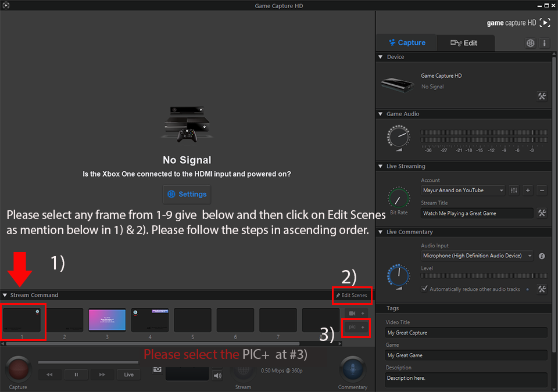The image size is (558, 392).
Task: Collapse the Game Audio section
Action: click(380, 114)
